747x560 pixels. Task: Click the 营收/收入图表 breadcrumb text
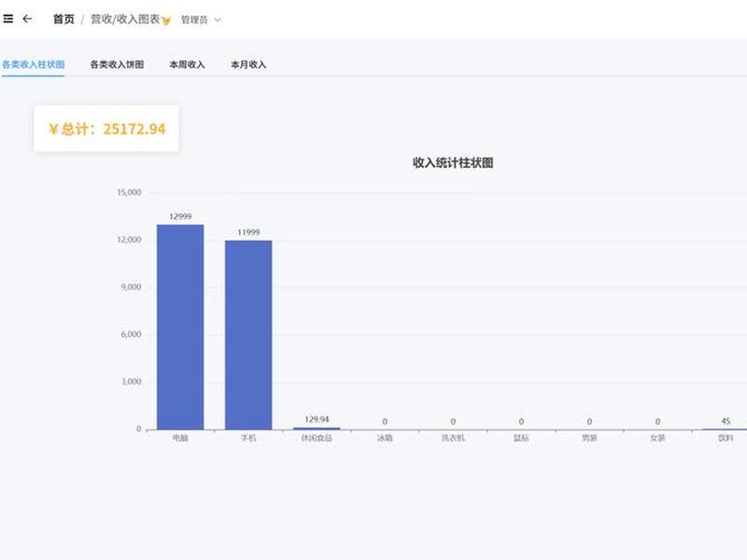(x=125, y=20)
